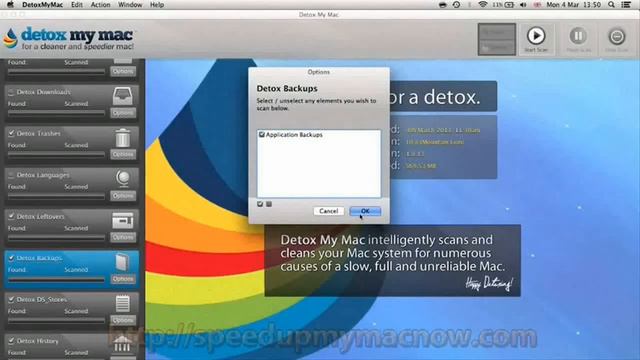
Task: Click the Detox Trashes progress bar
Action: point(56,155)
